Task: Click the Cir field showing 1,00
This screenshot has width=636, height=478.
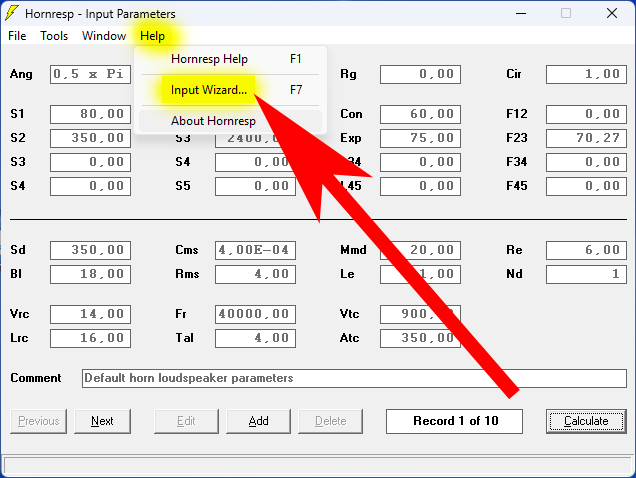Action: point(586,74)
